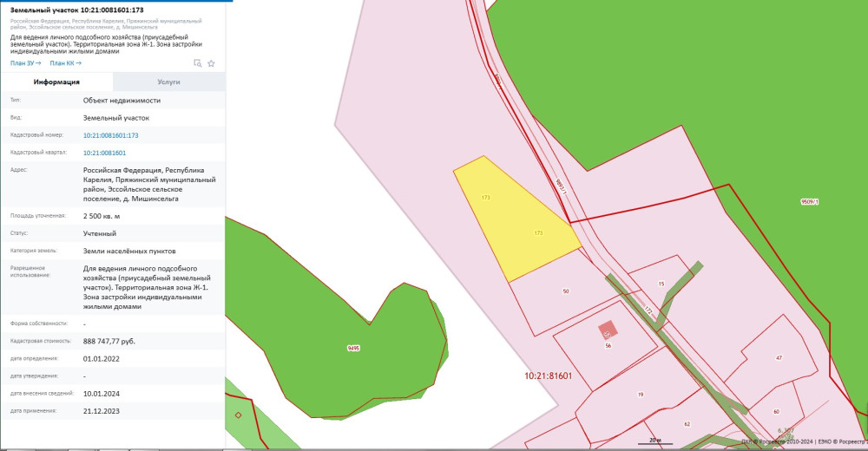This screenshot has height=451, width=868.
Task: Click cadastral number link 10:21:0081601:173
Action: click(x=110, y=135)
